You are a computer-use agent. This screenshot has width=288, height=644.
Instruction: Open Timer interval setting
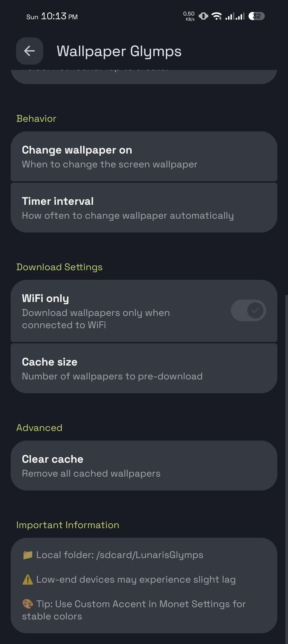144,208
